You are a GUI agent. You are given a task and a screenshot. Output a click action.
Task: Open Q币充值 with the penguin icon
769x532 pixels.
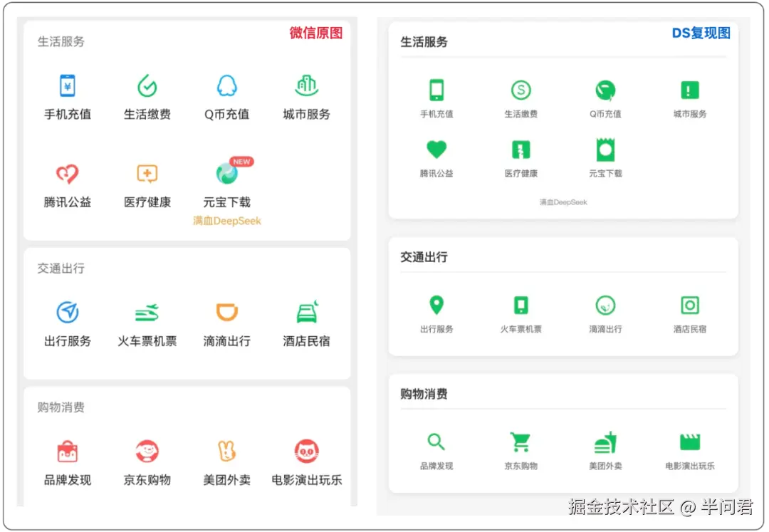click(226, 85)
